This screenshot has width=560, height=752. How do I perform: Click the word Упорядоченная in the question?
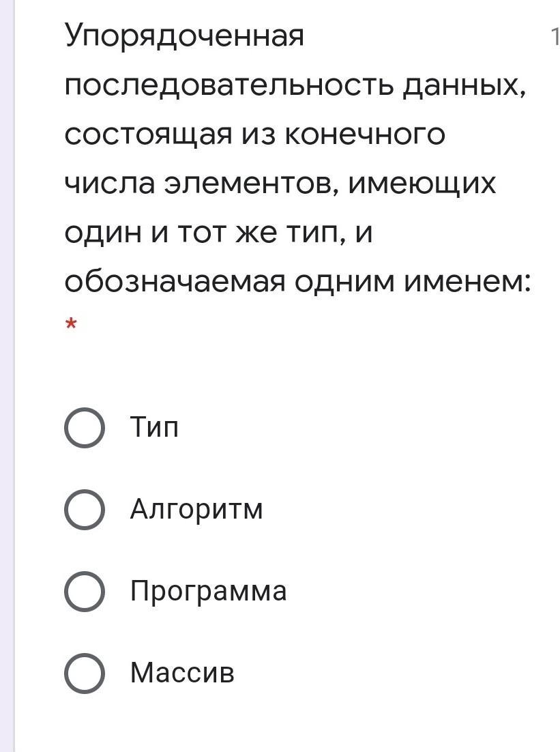click(x=185, y=38)
